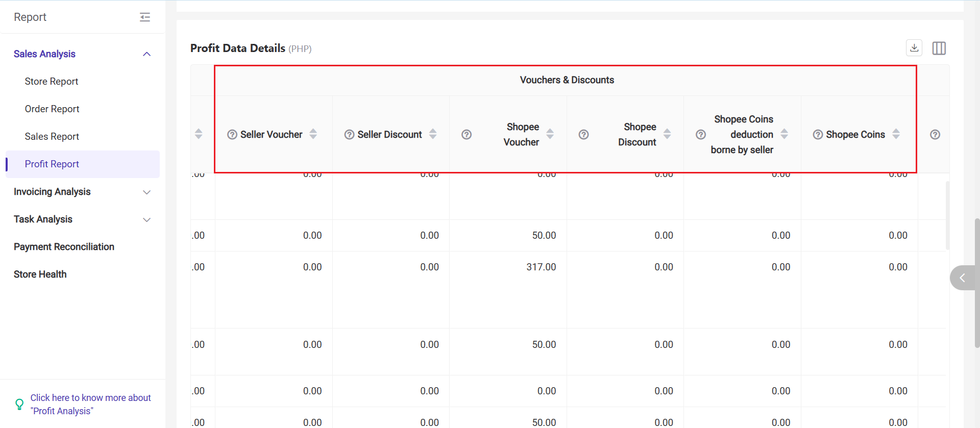Collapse the Report sidebar menu icon
Screen dimensions: 980x428
145,17
